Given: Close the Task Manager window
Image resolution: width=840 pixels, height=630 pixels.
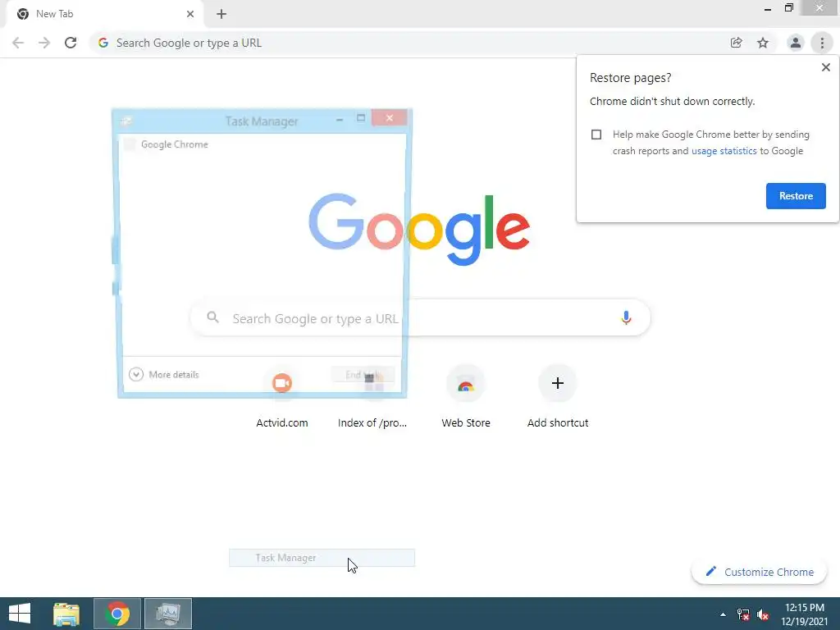Looking at the screenshot, I should 390,118.
